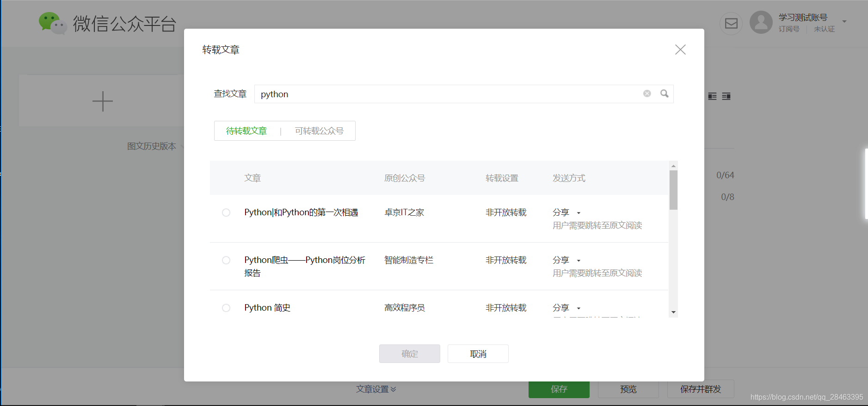Screen dimensions: 868x406
Task: Click 非开放转载 in 卓京IT之家 row
Action: [506, 212]
